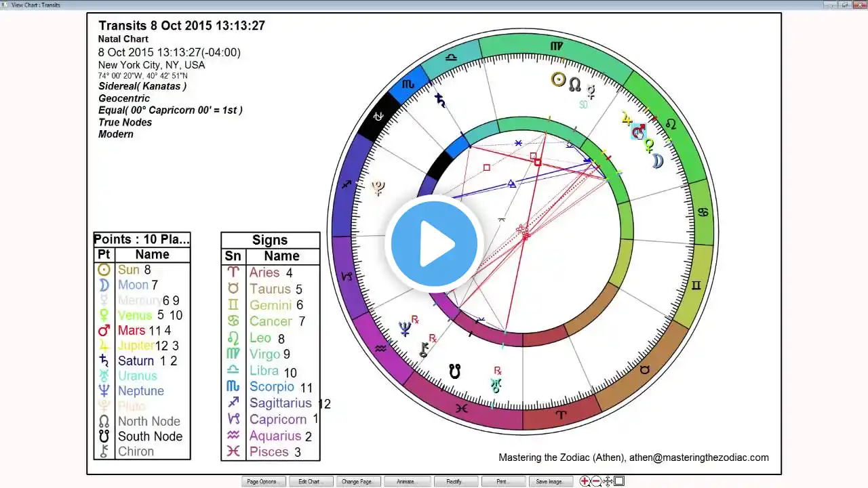The image size is (868, 488).
Task: Select the yellow Jupiter glyph in the wheel
Action: pos(627,119)
